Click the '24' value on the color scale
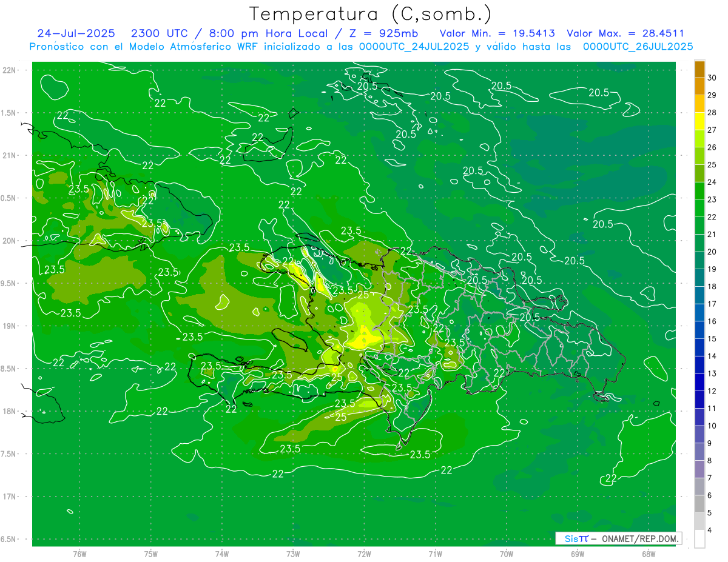728x562 pixels. 712,182
